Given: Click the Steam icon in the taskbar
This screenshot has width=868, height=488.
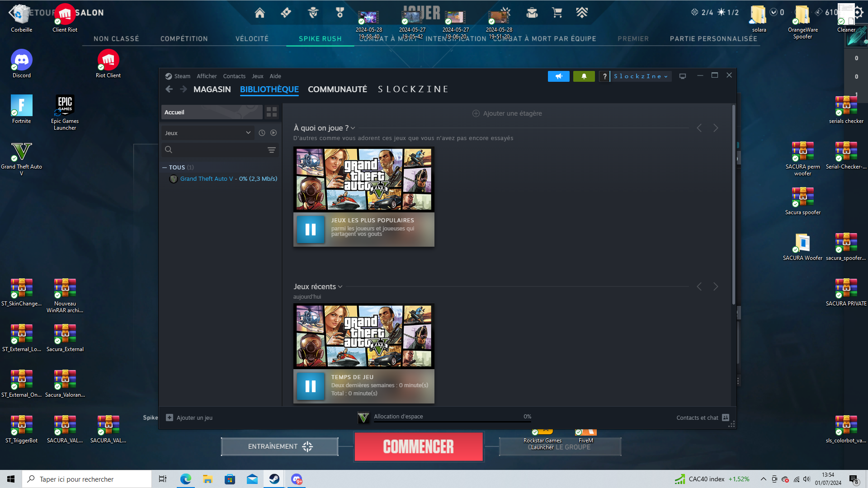Looking at the screenshot, I should click(274, 479).
